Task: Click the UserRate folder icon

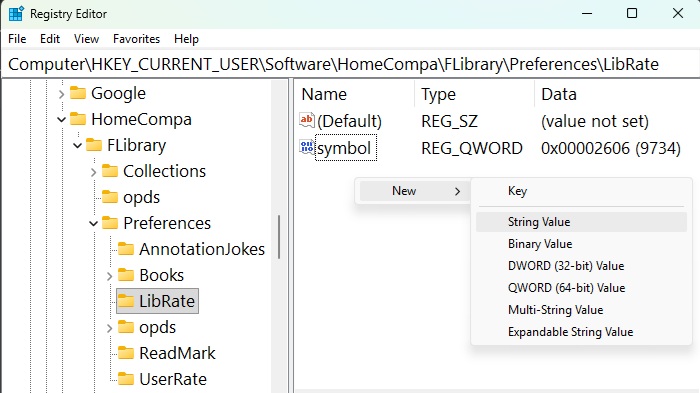Action: pyautogui.click(x=126, y=379)
